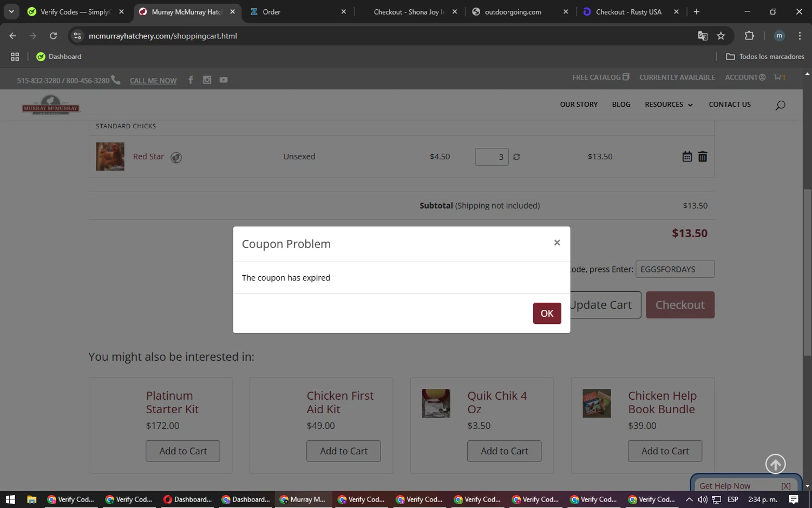
Task: Click the browser back arrow
Action: (x=13, y=36)
